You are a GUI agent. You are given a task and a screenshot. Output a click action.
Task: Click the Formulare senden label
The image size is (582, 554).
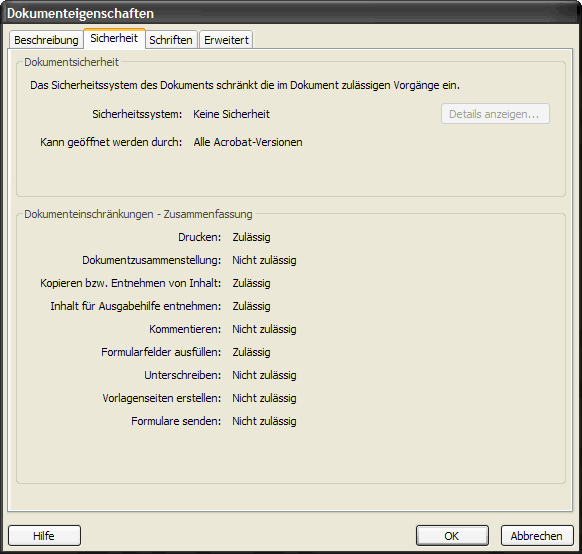176,421
